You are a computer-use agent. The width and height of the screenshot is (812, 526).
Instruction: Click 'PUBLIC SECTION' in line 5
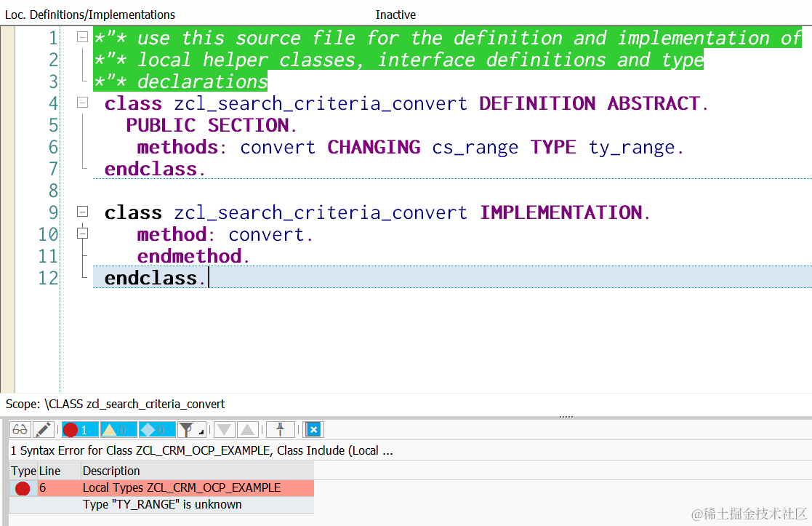point(207,125)
